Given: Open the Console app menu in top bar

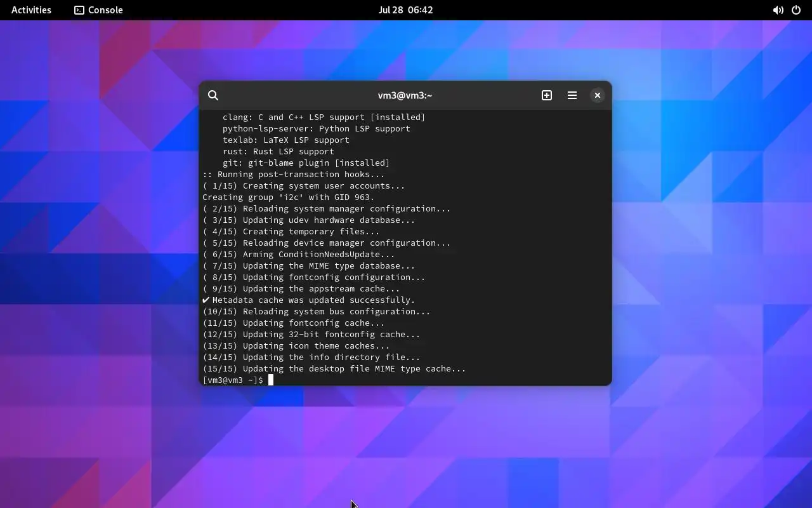Looking at the screenshot, I should [98, 10].
